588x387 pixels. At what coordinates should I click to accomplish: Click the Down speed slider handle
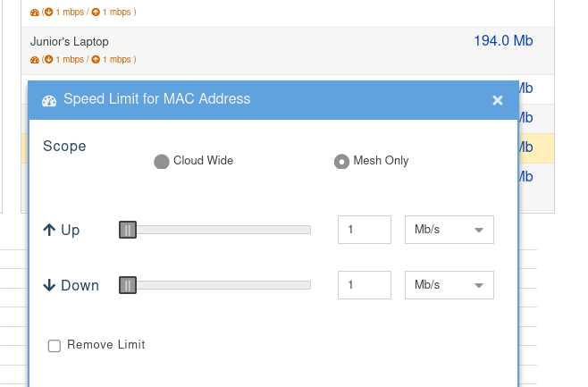(x=128, y=286)
